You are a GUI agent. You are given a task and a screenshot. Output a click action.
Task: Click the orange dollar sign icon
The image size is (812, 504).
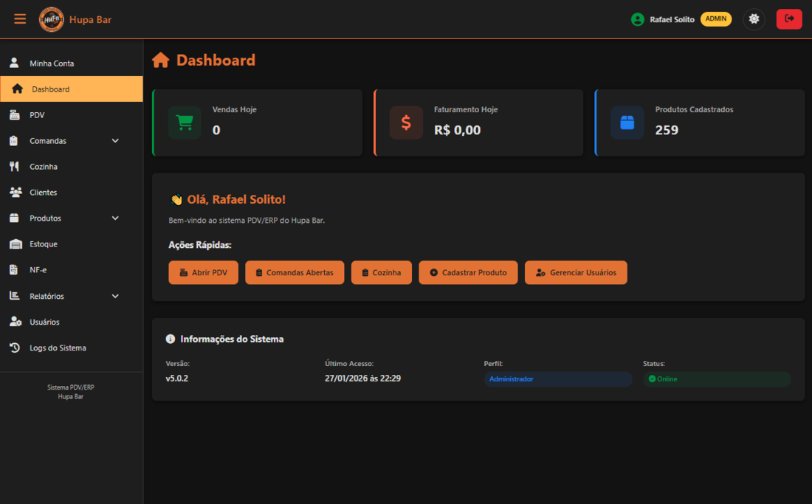click(406, 122)
